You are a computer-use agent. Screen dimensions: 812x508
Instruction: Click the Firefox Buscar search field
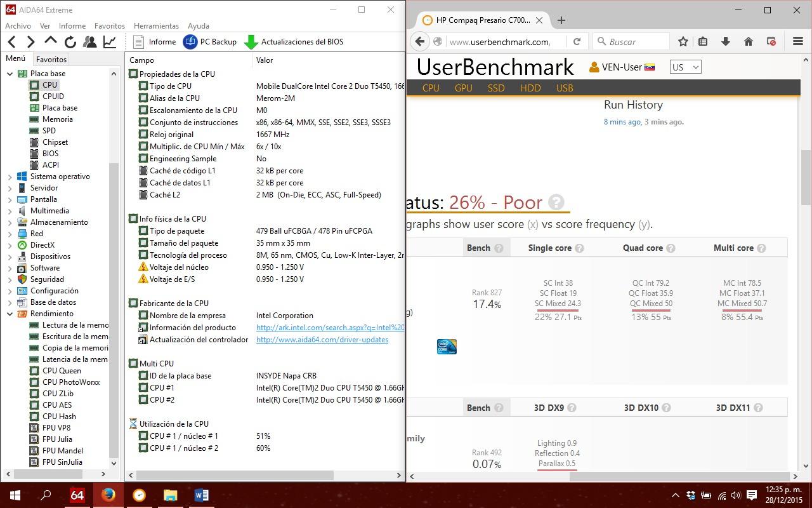coord(632,41)
